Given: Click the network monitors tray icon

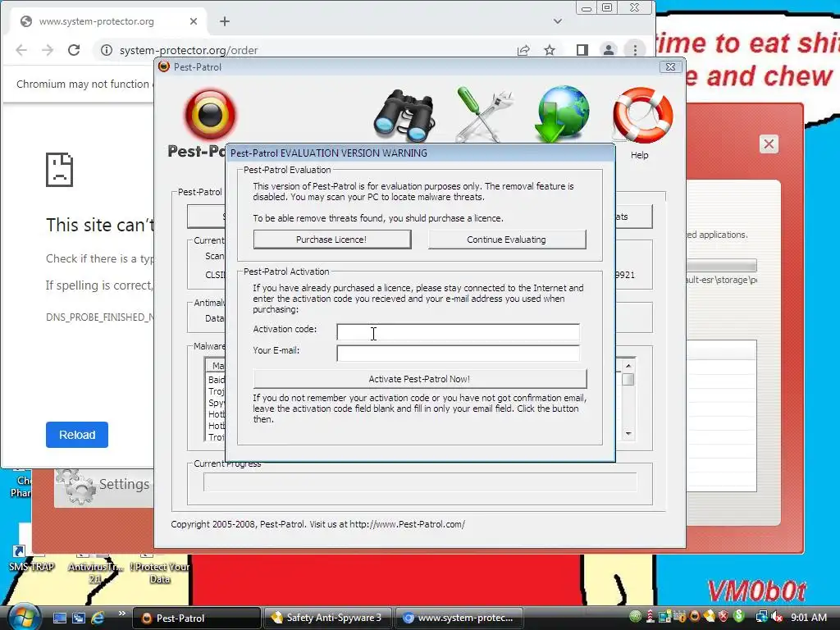Looking at the screenshot, I should click(761, 618).
